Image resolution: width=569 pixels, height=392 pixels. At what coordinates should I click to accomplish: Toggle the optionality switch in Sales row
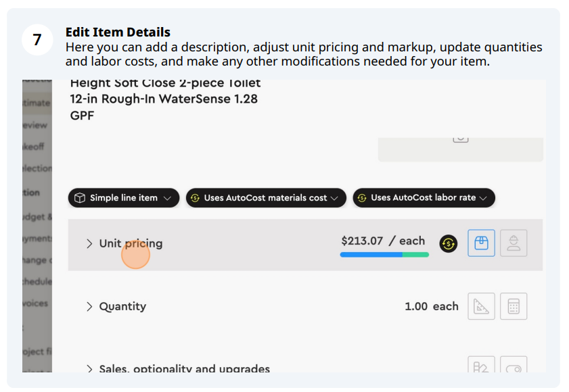(514, 365)
